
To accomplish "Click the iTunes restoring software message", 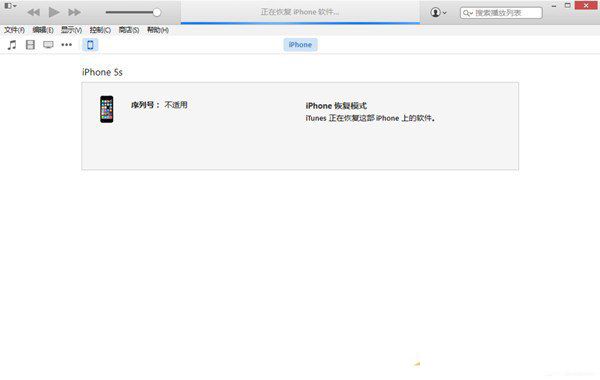I will point(370,118).
